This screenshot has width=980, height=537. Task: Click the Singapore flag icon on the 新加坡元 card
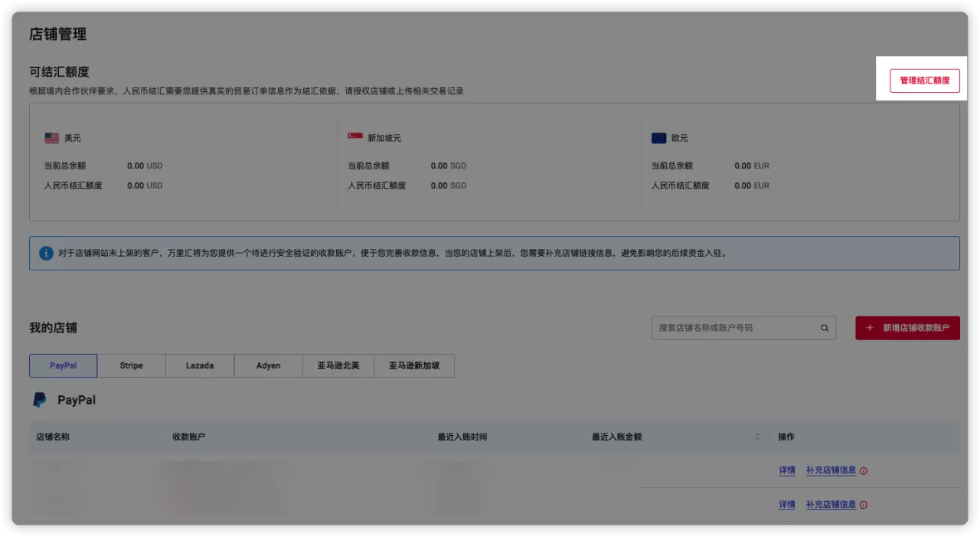point(354,138)
